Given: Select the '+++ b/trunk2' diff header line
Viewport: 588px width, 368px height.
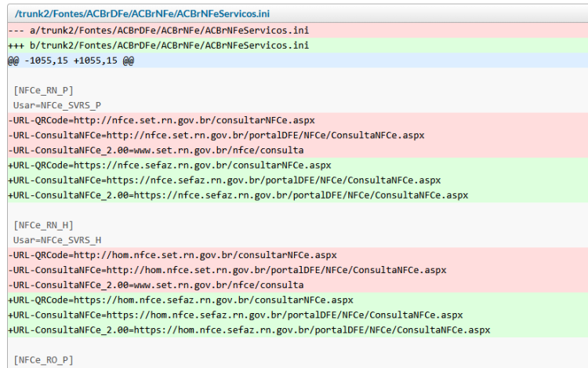Looking at the screenshot, I should (298, 45).
